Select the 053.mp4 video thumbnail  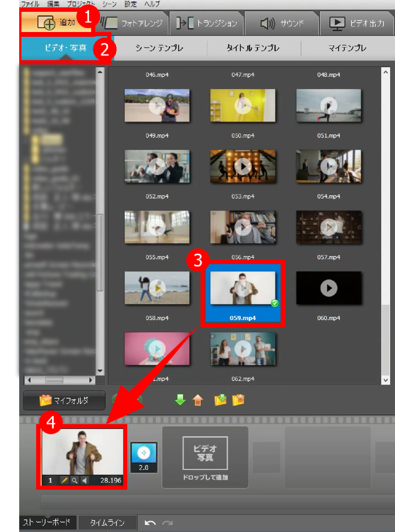tap(243, 227)
